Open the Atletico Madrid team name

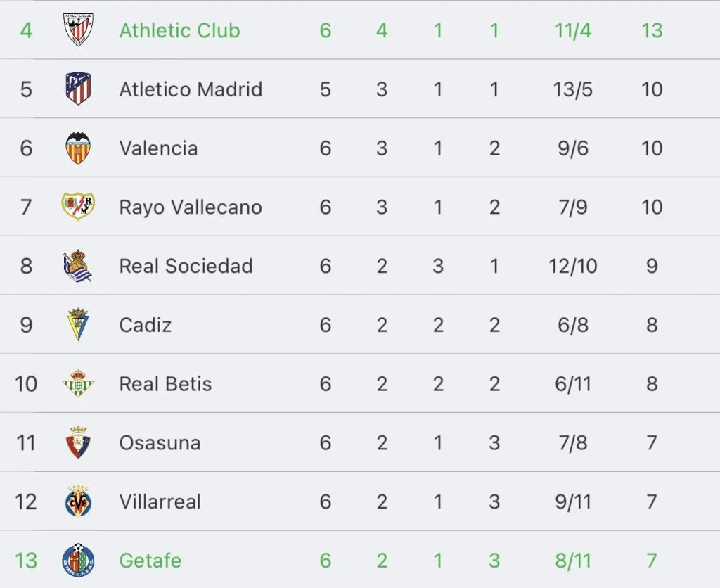pos(191,89)
